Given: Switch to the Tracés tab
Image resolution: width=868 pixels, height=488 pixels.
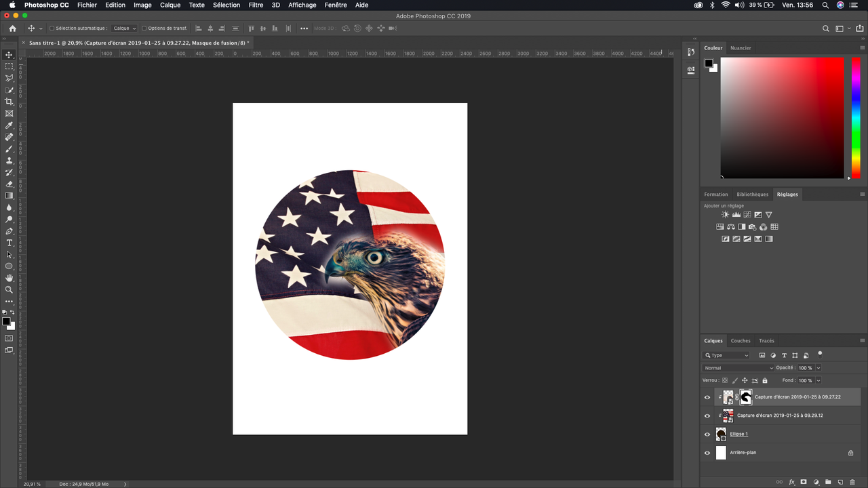Looking at the screenshot, I should 766,341.
